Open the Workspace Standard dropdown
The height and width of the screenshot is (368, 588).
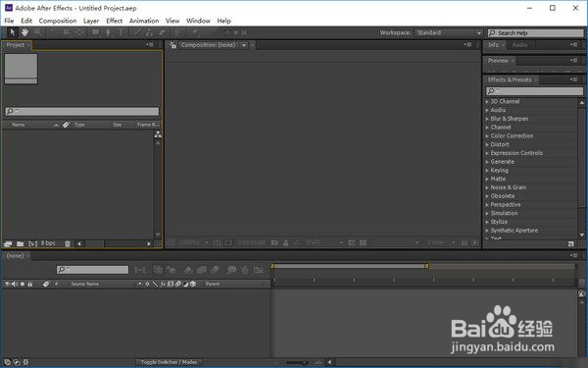pyautogui.click(x=449, y=33)
